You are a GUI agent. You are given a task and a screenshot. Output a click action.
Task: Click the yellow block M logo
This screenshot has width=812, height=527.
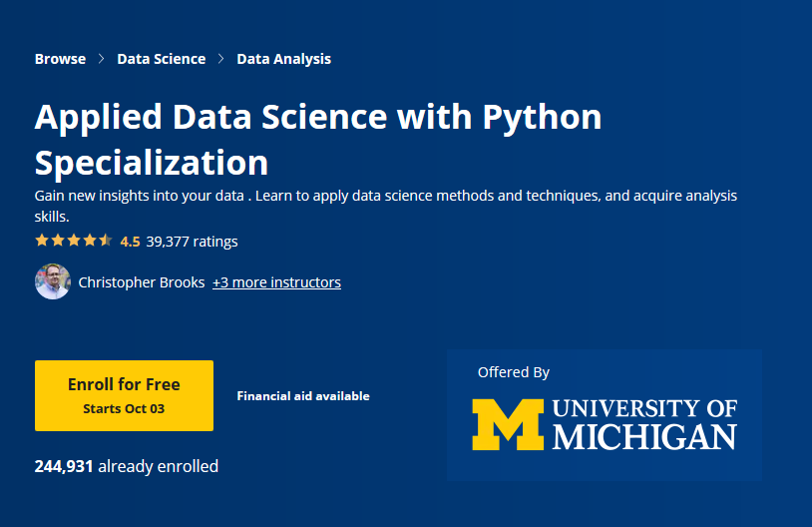pyautogui.click(x=508, y=424)
